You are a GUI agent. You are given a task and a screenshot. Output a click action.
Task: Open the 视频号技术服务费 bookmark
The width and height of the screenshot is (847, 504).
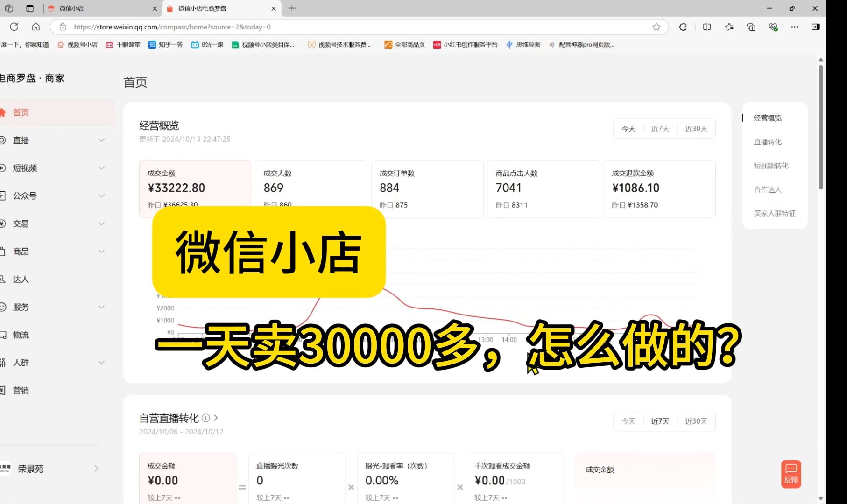[339, 45]
